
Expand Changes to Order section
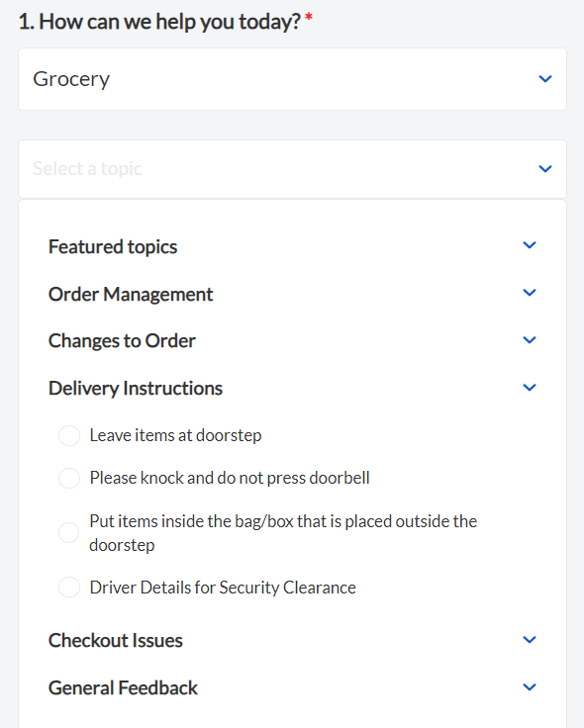tap(292, 341)
